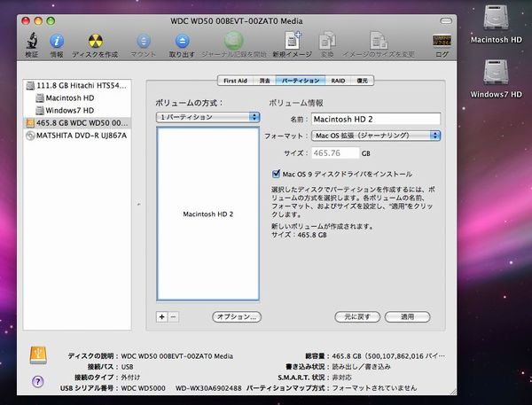Click the Resize Image (イメージのサイズを変更) icon
The image size is (532, 405).
(379, 41)
